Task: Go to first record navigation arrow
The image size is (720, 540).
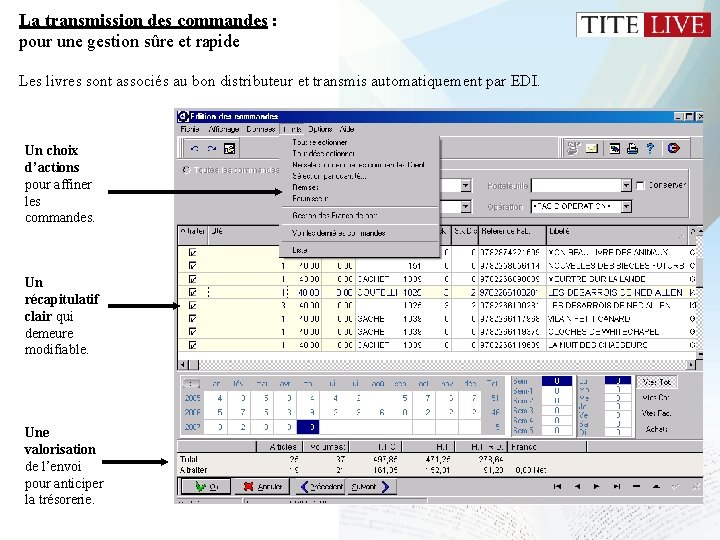Action: [557, 486]
